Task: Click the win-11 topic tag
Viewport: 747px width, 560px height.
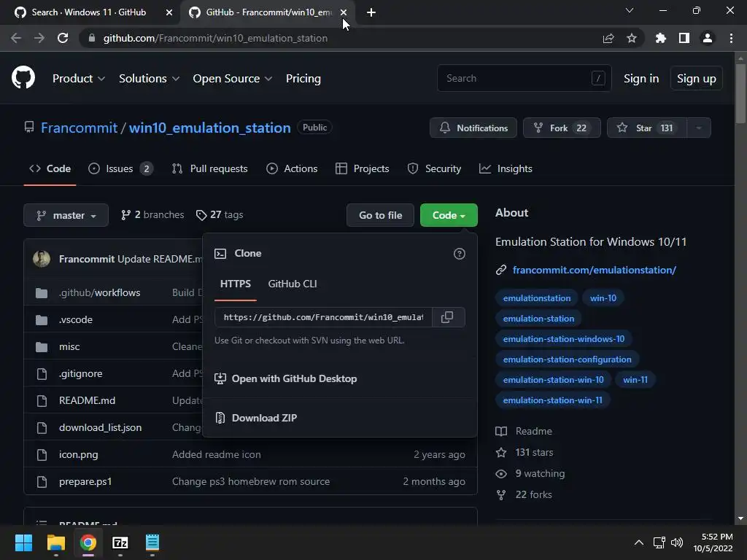Action: pyautogui.click(x=635, y=380)
